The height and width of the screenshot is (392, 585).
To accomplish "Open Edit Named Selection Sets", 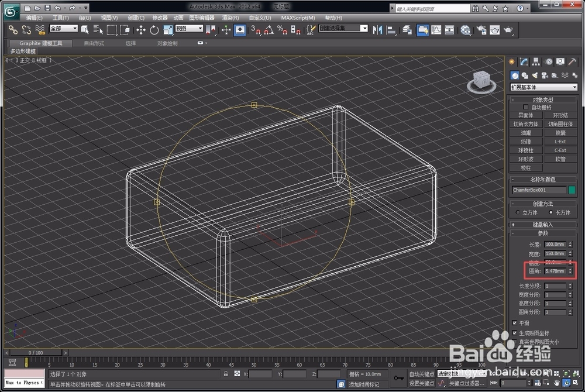I will (311, 30).
